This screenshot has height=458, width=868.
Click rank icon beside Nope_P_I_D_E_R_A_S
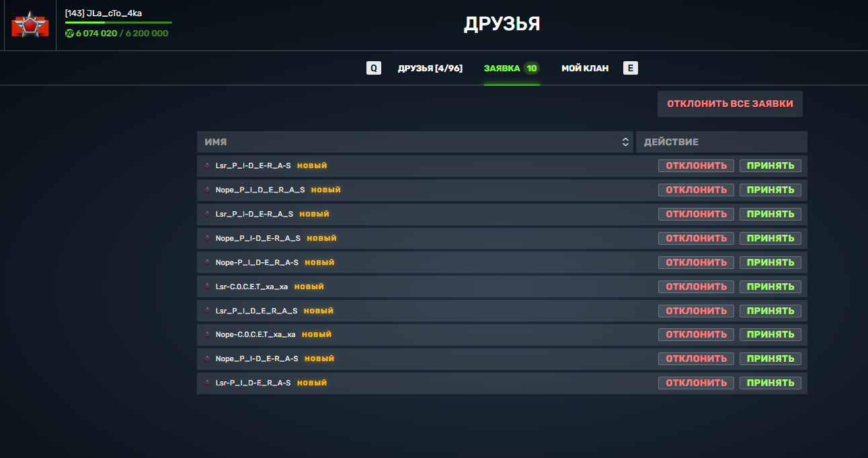(208, 190)
